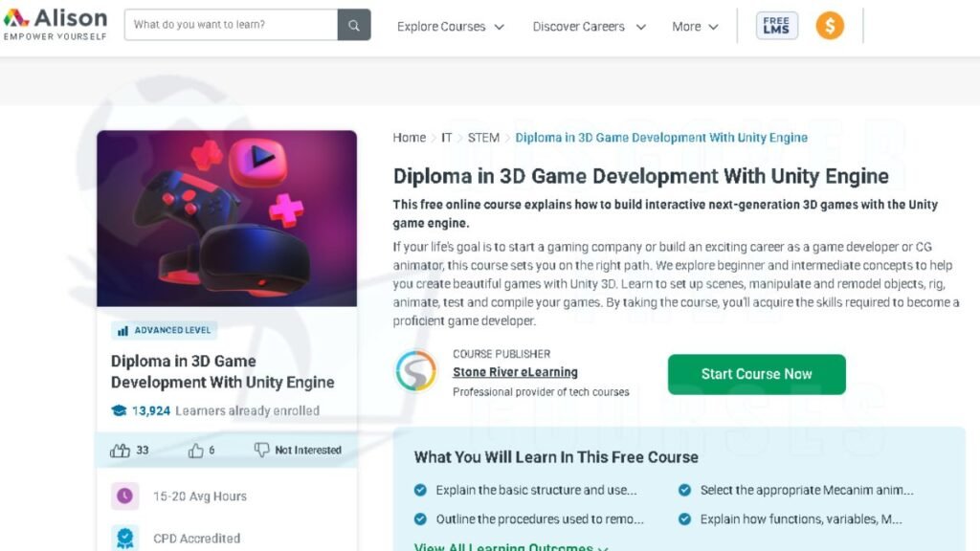Expand the More menu

pos(695,27)
